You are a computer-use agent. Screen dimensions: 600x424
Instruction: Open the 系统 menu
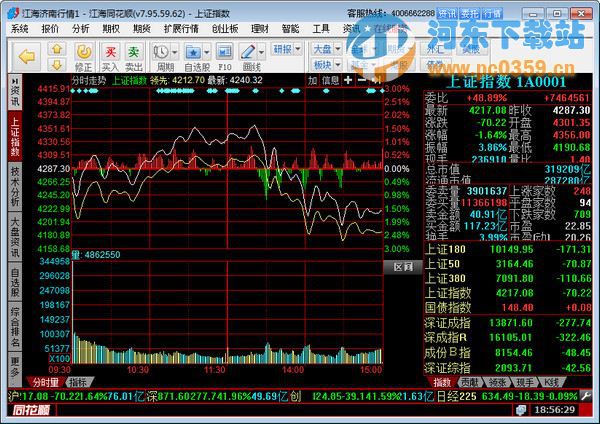pyautogui.click(x=20, y=29)
